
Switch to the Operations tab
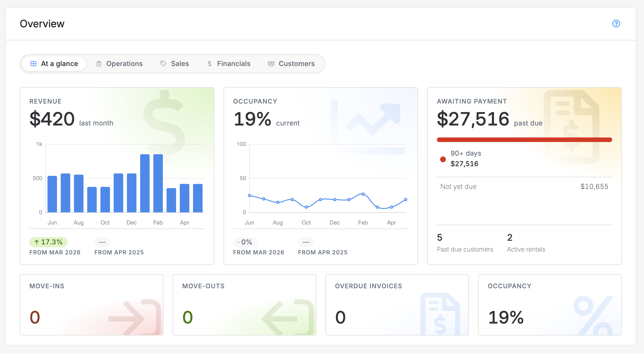tap(119, 64)
